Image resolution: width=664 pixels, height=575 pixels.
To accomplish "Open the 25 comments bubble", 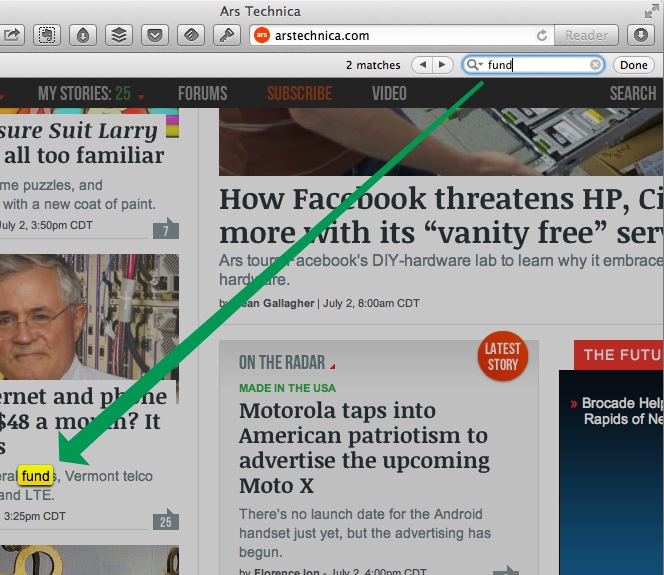I will pos(166,520).
